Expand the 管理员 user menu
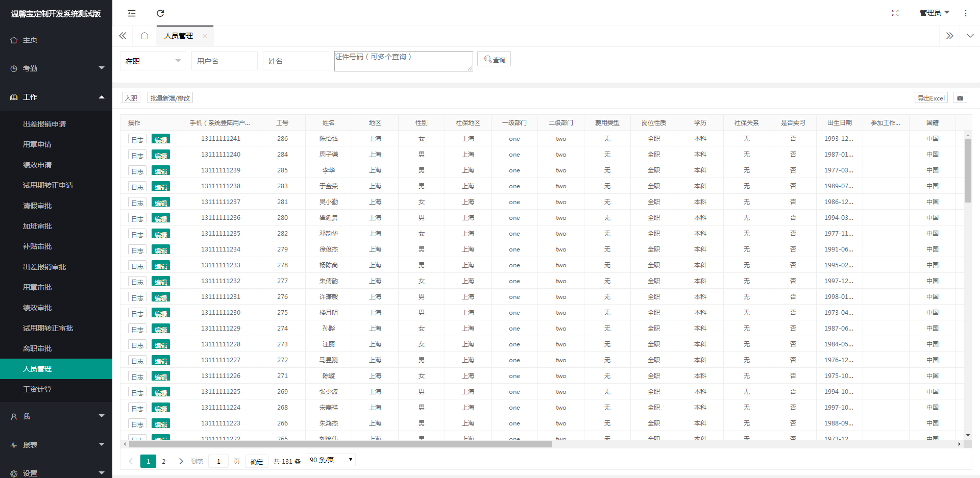 [x=934, y=13]
